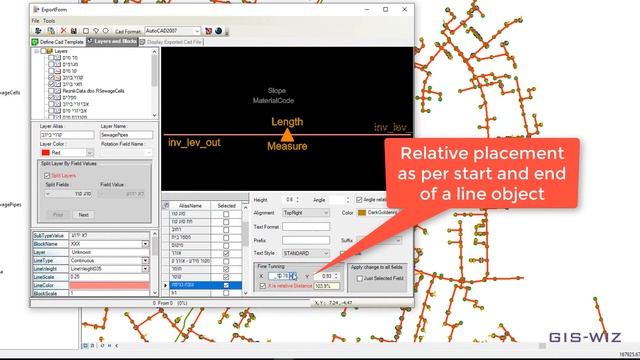Click the pause icon in map bottom bar
This screenshot has height=360, width=640.
[109, 346]
